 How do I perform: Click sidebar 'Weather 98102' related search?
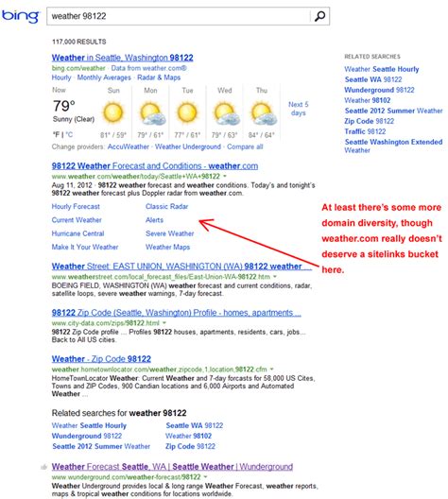click(367, 100)
